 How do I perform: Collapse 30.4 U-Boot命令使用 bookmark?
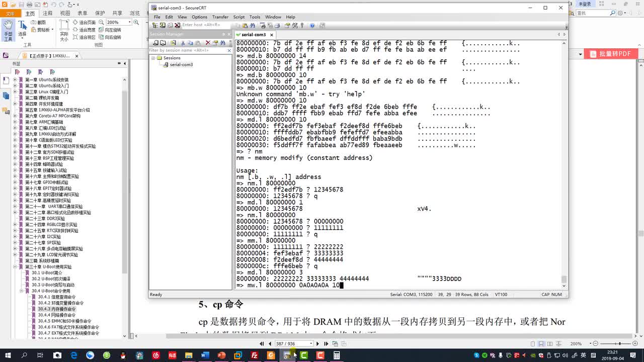(22, 291)
